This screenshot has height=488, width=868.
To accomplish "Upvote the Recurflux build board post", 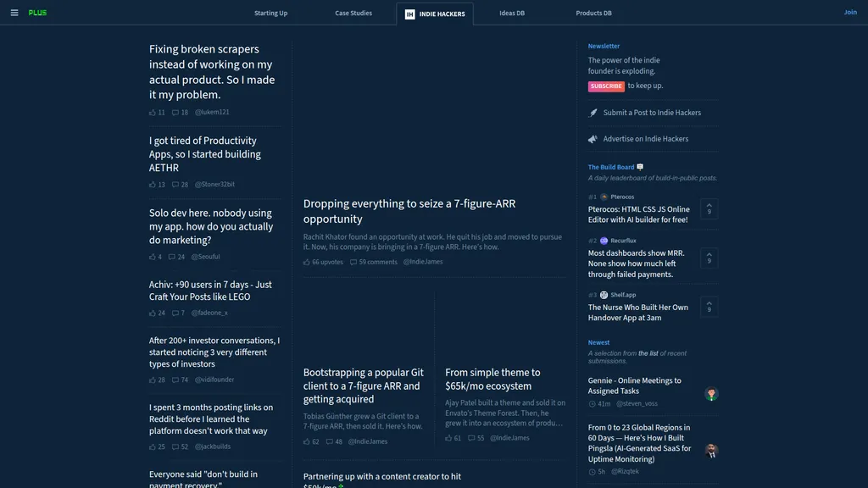I will (x=709, y=258).
